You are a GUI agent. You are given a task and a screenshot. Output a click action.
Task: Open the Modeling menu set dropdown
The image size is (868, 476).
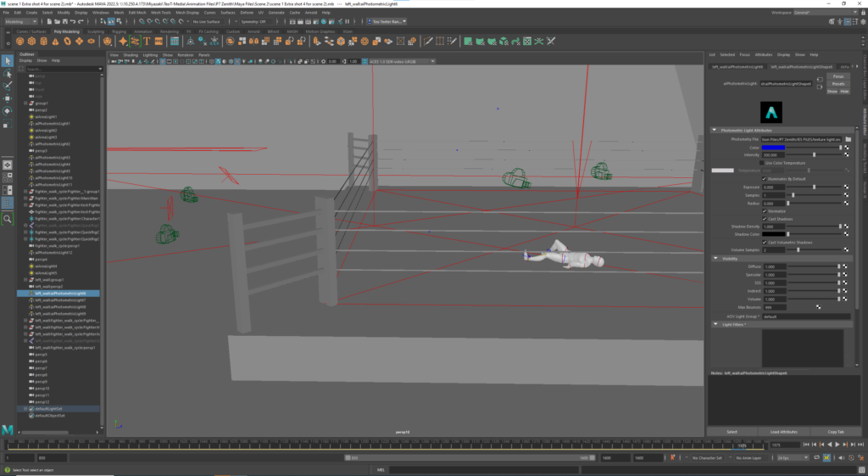[20, 21]
